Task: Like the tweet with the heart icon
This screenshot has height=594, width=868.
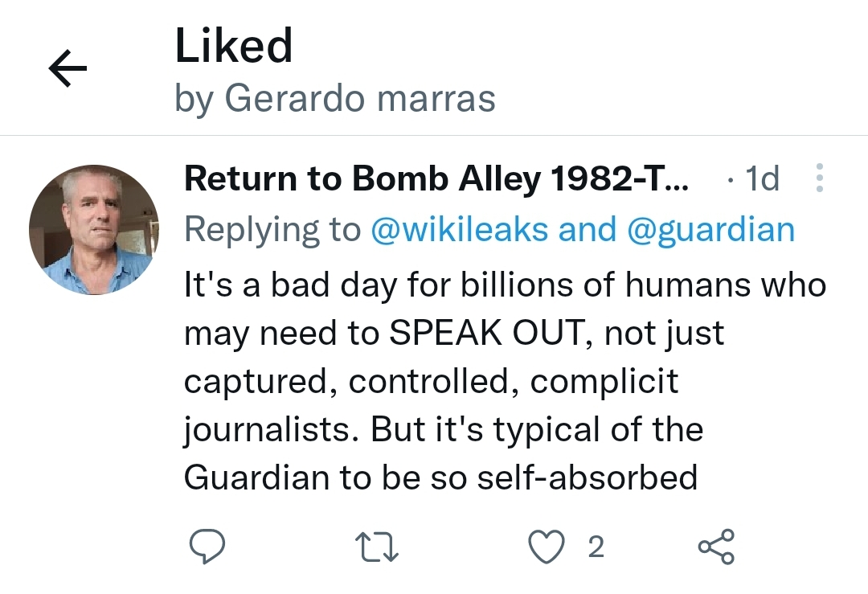Action: pyautogui.click(x=546, y=547)
